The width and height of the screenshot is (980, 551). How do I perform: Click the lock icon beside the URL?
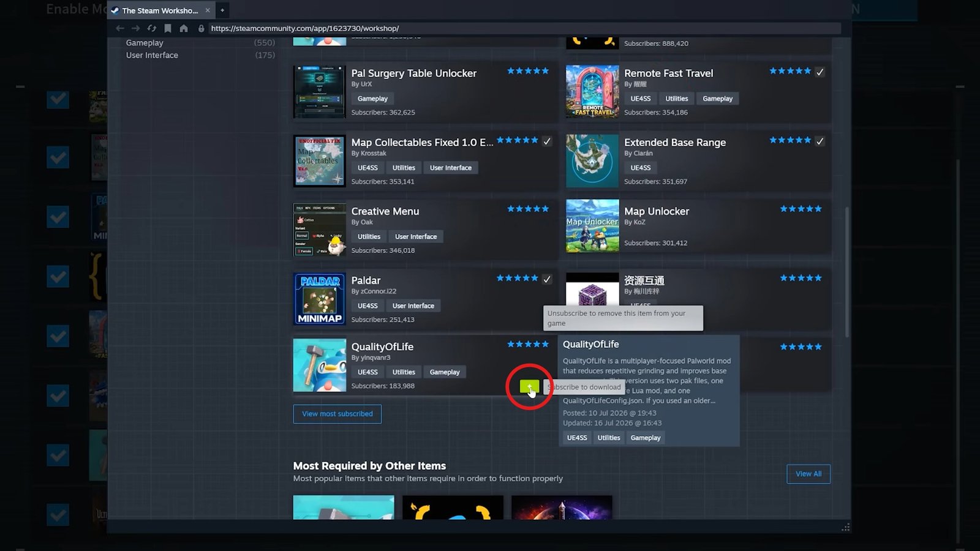(201, 28)
